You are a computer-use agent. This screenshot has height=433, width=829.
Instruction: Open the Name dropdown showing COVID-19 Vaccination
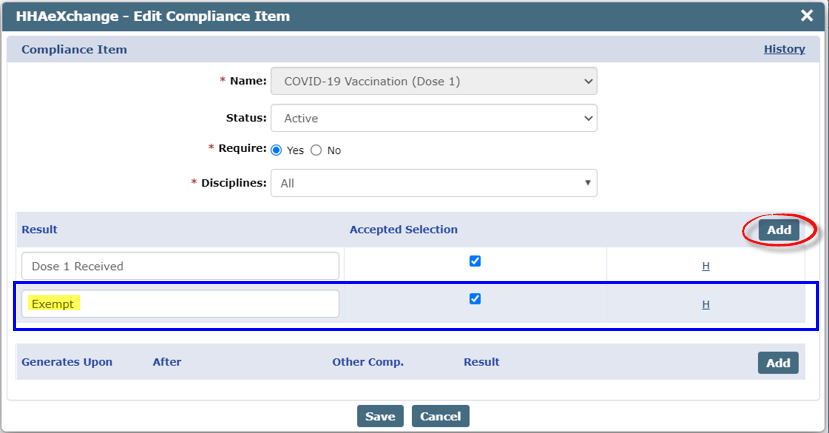point(433,81)
